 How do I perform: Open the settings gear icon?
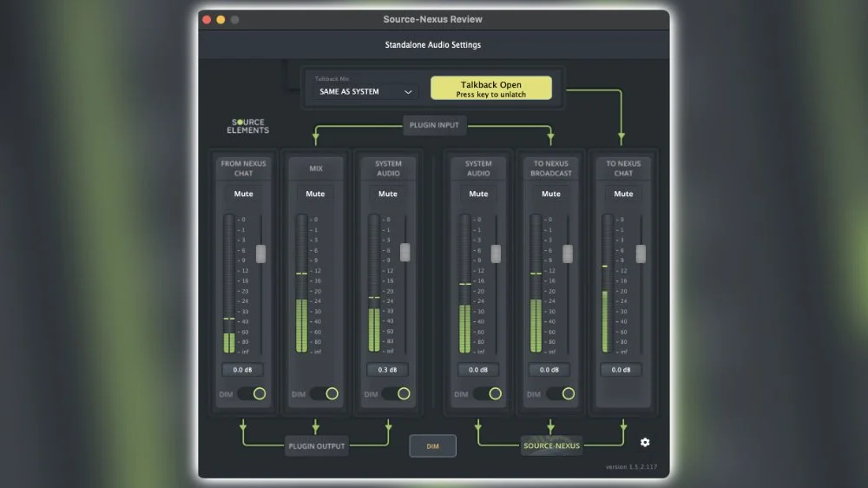pyautogui.click(x=645, y=442)
